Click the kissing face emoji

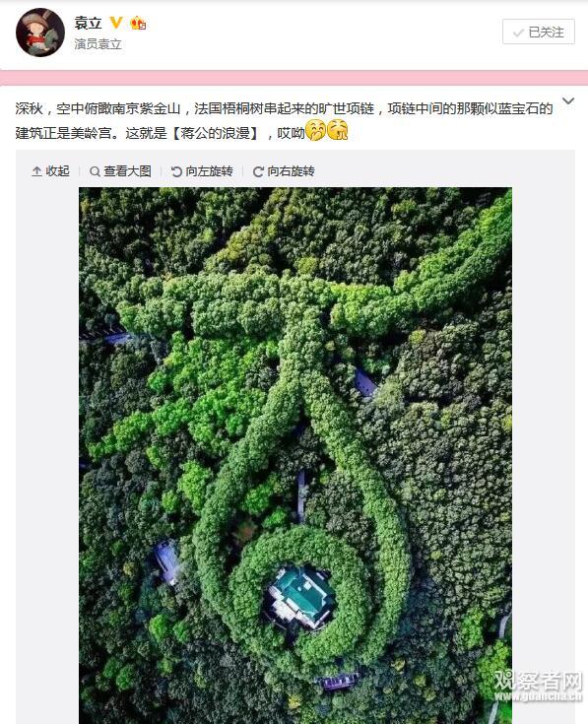[x=338, y=131]
